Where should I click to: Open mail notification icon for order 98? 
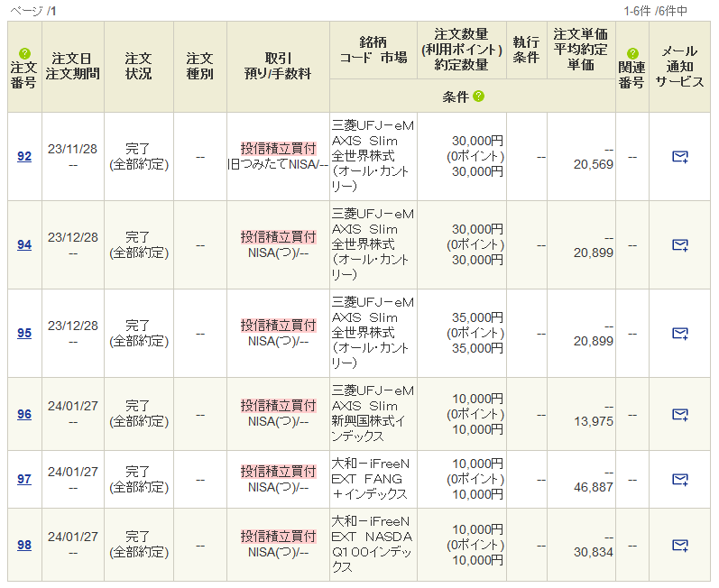point(679,546)
